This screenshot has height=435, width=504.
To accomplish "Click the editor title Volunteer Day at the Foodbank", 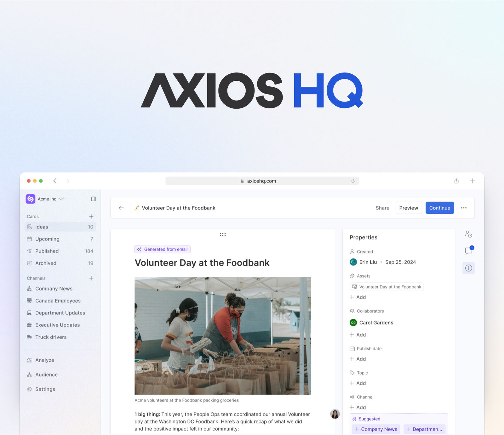I will 179,208.
